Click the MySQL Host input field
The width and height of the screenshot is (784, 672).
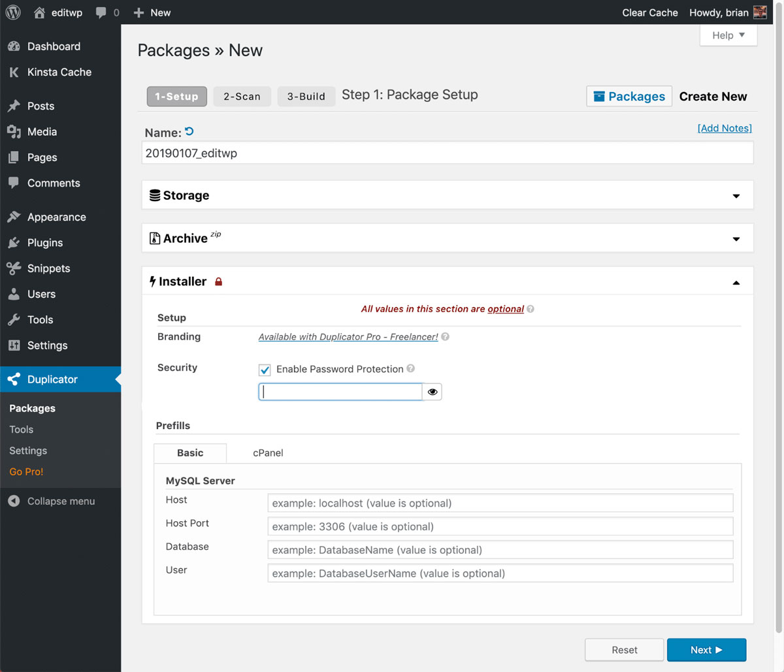(x=500, y=503)
